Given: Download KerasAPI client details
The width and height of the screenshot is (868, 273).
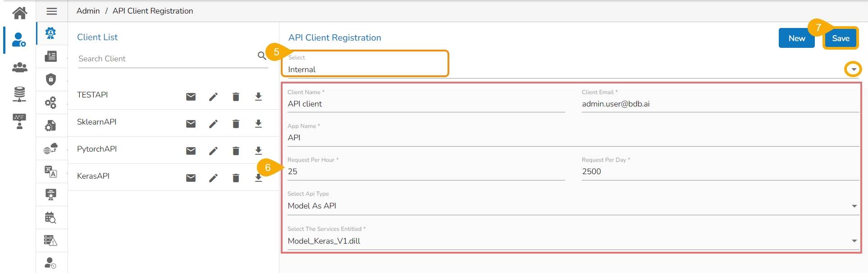Looking at the screenshot, I should click(x=258, y=178).
